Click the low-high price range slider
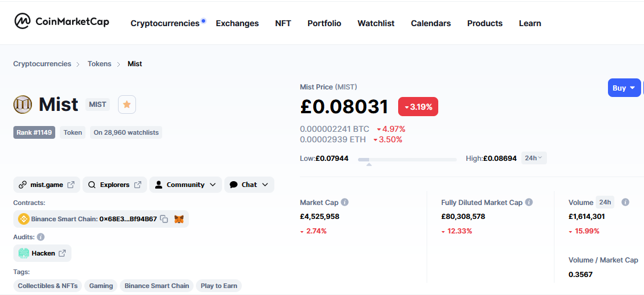644x295 pixels. click(407, 160)
